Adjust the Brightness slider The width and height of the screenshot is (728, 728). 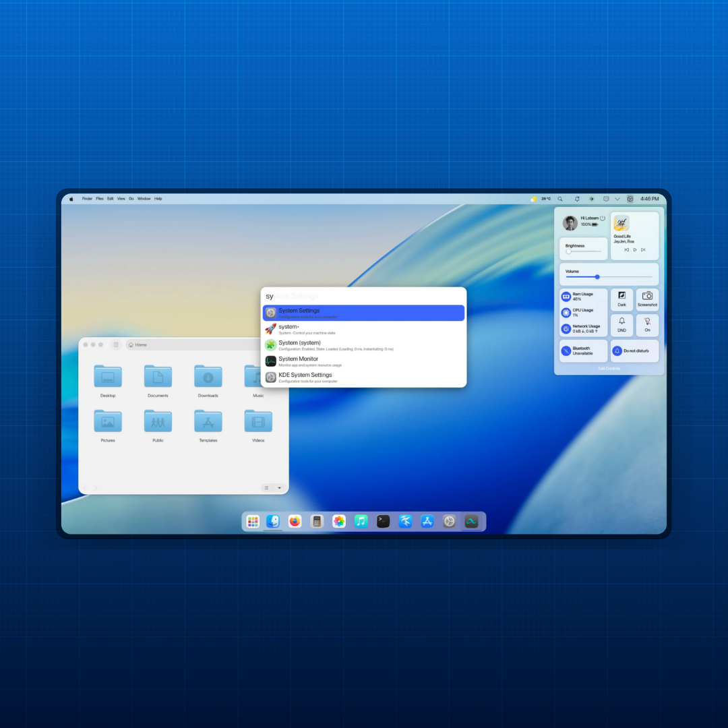[583, 251]
